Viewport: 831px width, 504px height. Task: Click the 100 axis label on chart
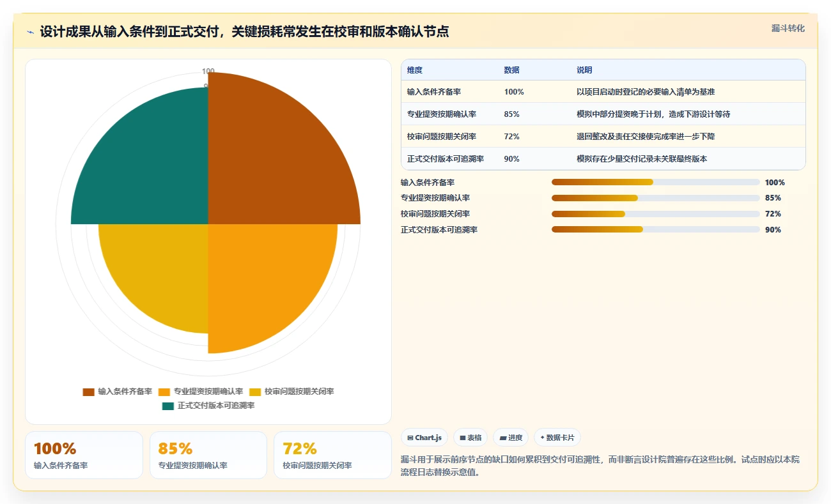point(208,71)
